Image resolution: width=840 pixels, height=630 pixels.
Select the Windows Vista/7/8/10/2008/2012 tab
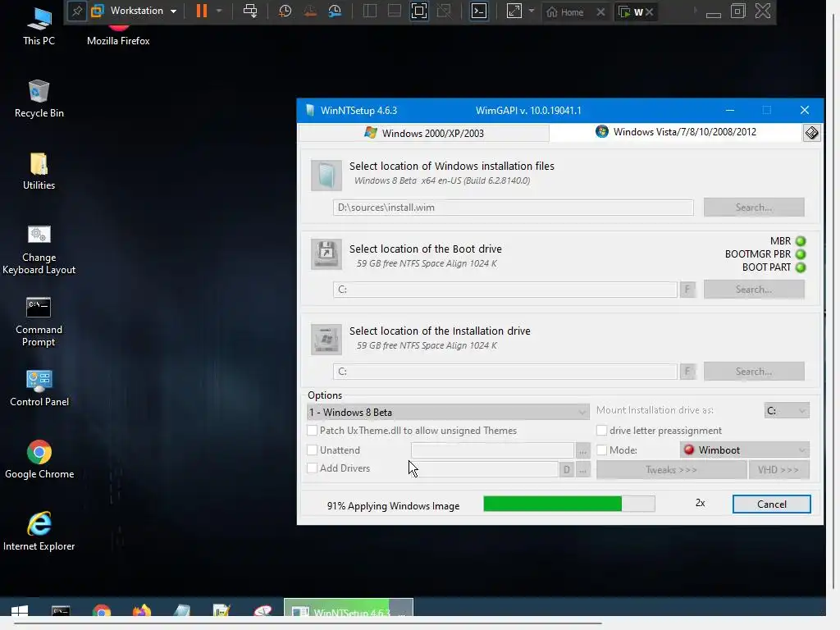675,132
